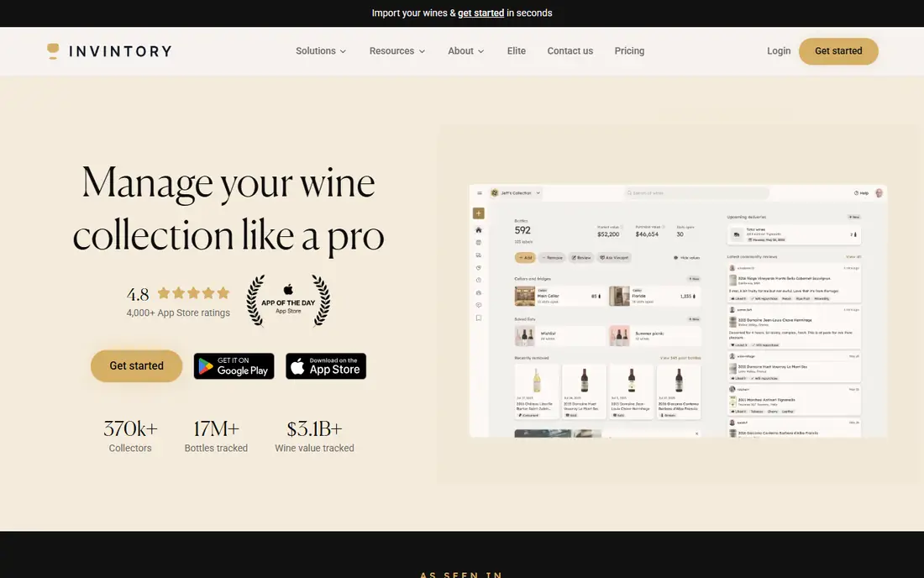Toggle Hide values in dashboard preview
Viewport: 924px width, 578px height.
[686, 257]
